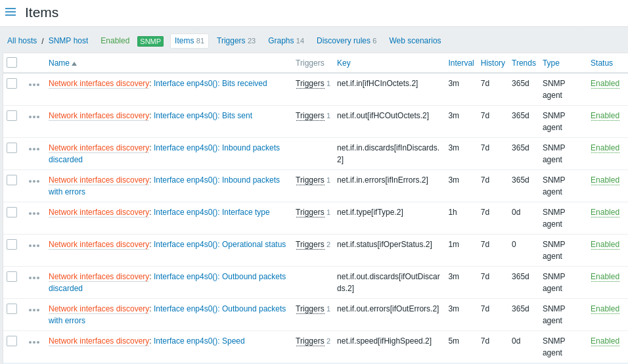Open the All hosts breadcrumb link

(x=22, y=41)
